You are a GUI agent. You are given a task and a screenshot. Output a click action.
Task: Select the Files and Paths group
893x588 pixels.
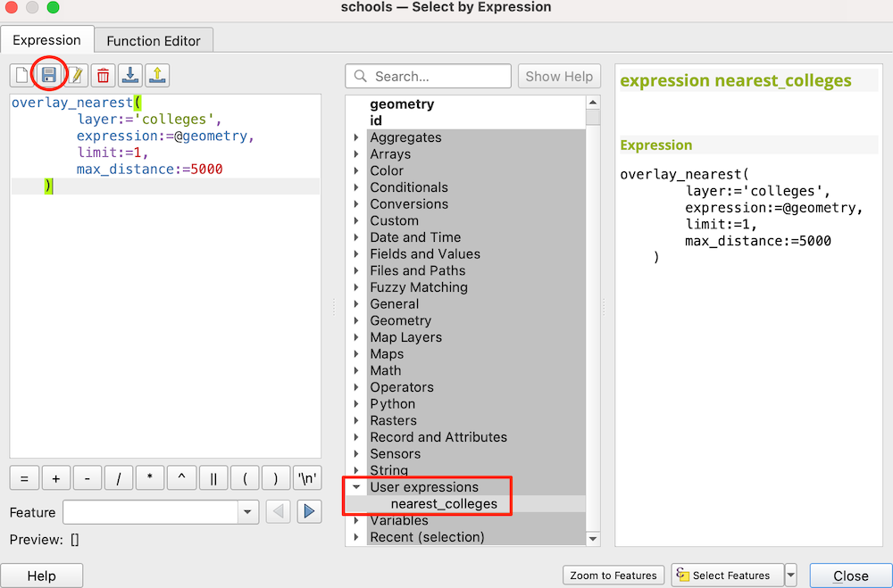[417, 270]
